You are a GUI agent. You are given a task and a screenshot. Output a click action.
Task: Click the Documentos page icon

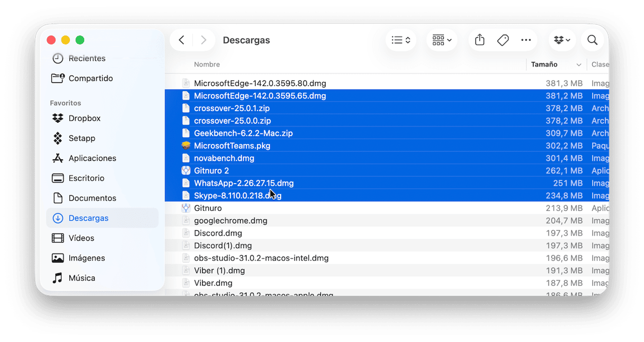coord(58,198)
